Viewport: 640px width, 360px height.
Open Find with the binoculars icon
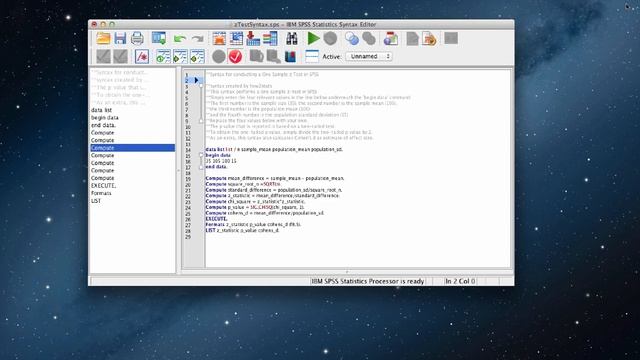coord(291,38)
